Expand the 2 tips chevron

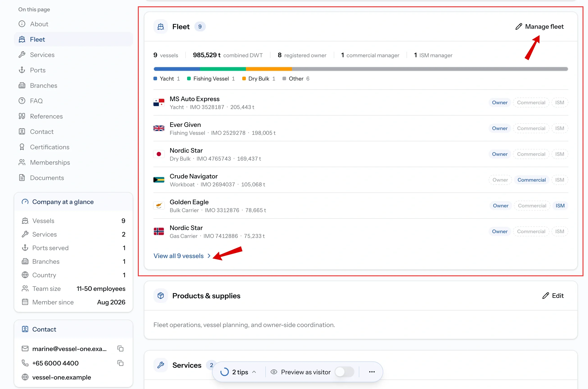[x=254, y=372]
